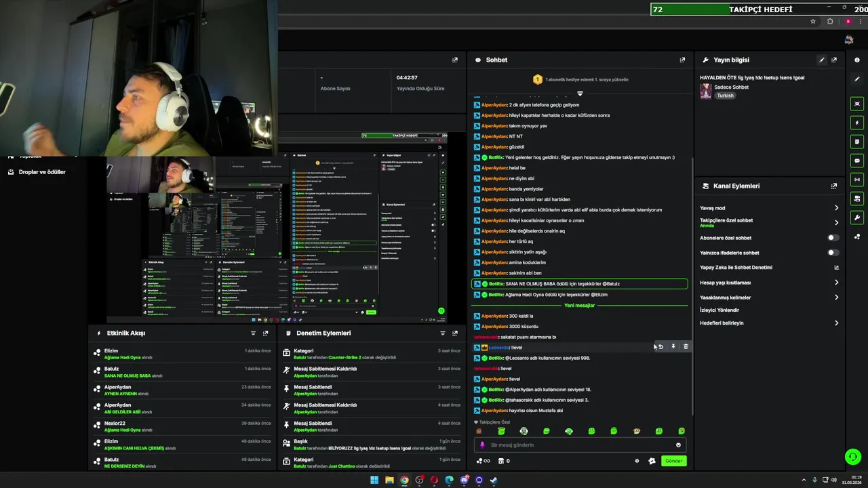This screenshot has height=488, width=868.
Task: Click the Turkish language tag
Action: click(x=726, y=96)
